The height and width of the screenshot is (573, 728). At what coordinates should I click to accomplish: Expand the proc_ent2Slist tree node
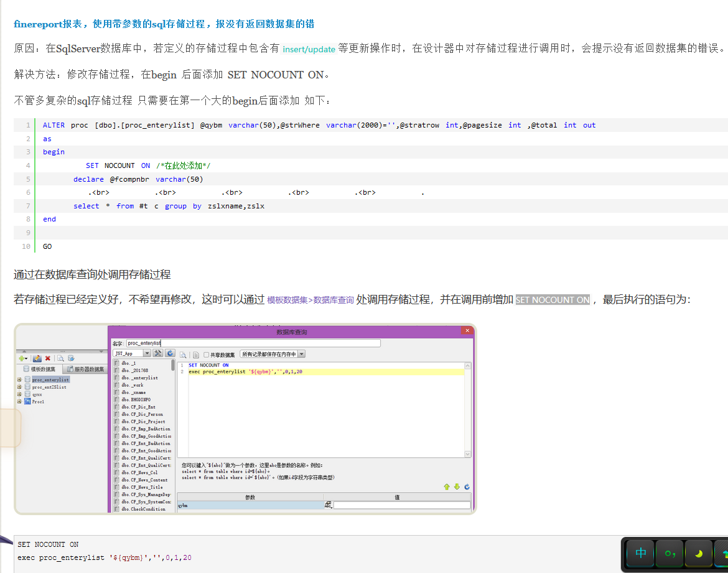[19, 387]
